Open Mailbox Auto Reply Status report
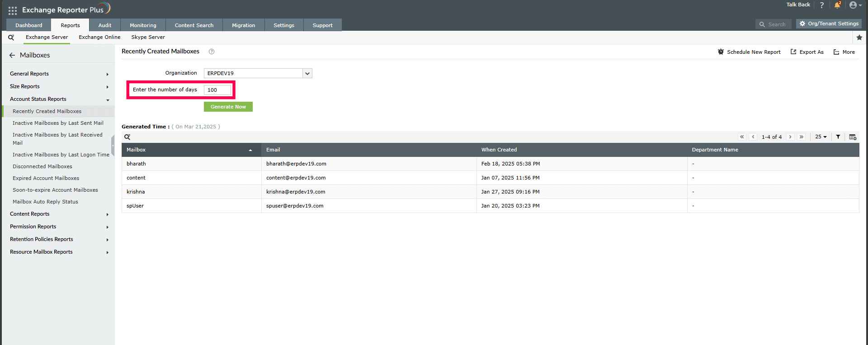The height and width of the screenshot is (345, 868). point(45,202)
